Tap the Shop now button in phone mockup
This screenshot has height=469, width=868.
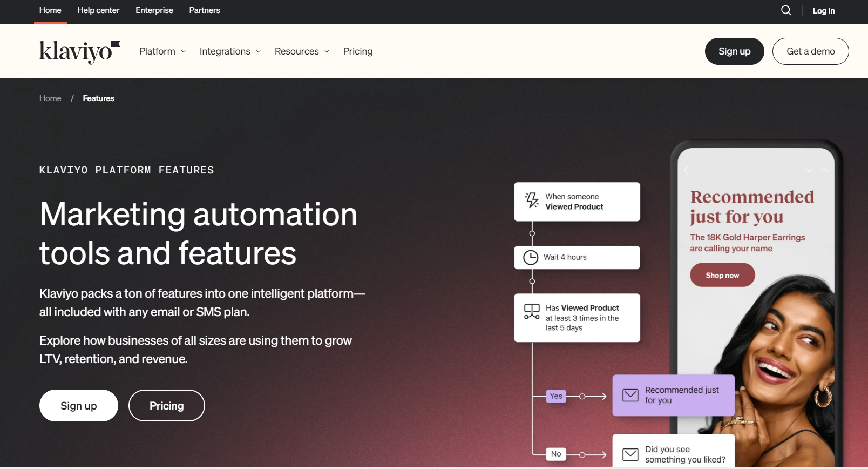click(x=722, y=275)
